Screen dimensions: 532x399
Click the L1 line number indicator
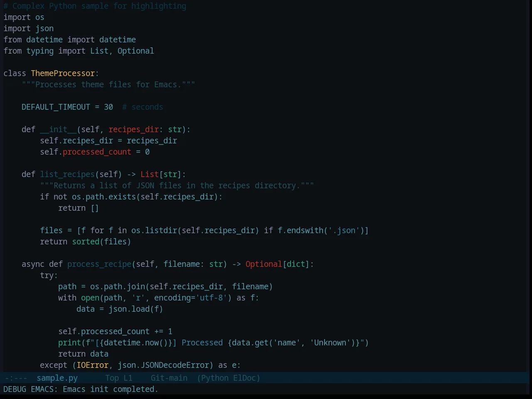(128, 378)
